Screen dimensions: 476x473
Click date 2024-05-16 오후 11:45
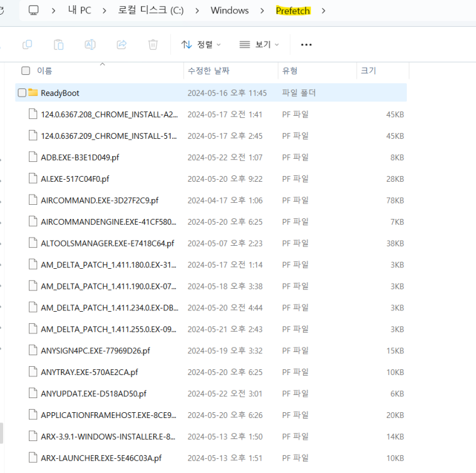pos(227,93)
